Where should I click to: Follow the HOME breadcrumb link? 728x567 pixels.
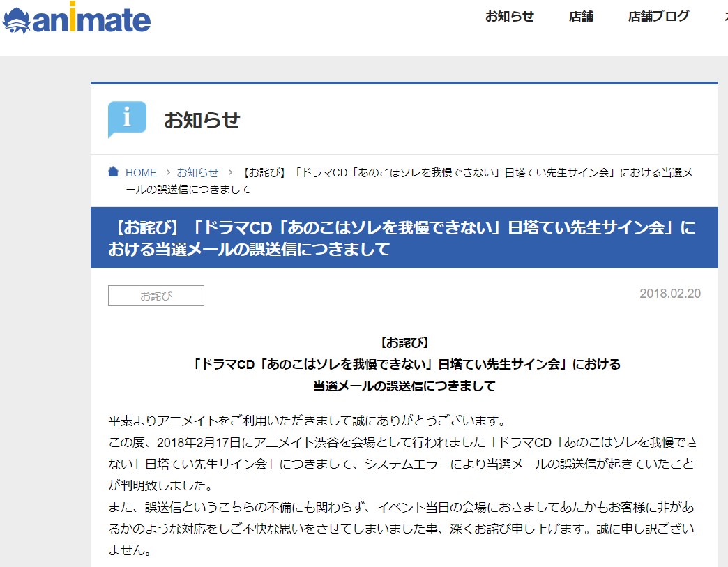[x=141, y=172]
